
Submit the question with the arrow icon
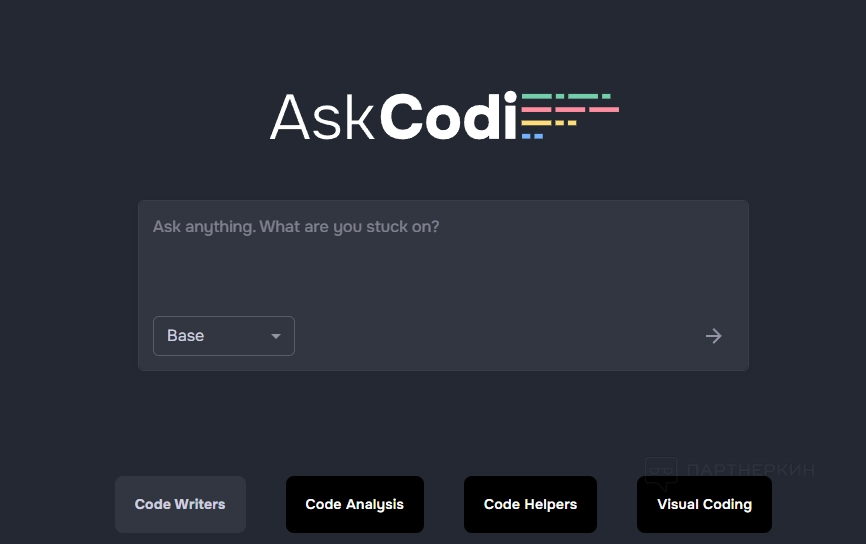tap(713, 336)
